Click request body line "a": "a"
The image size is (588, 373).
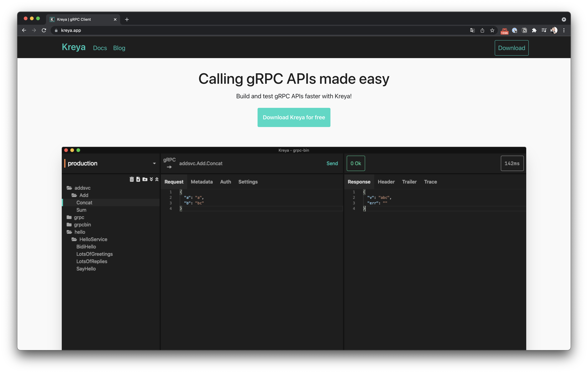click(194, 197)
